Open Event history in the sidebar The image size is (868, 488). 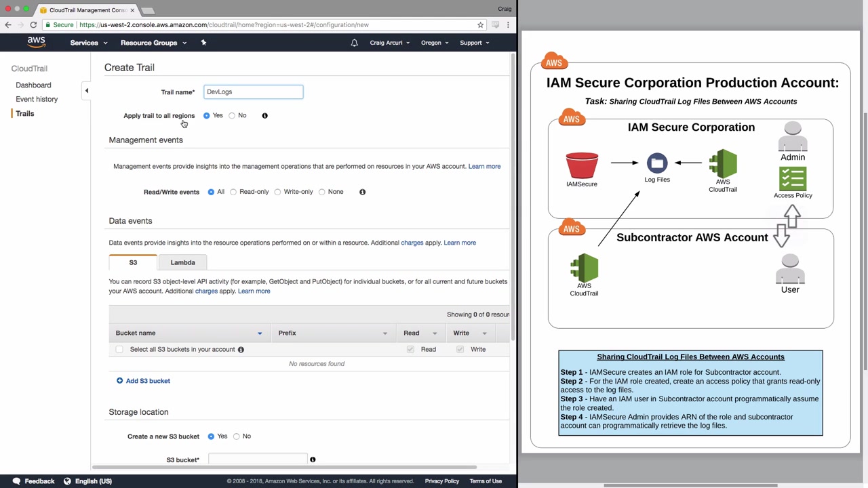click(37, 99)
